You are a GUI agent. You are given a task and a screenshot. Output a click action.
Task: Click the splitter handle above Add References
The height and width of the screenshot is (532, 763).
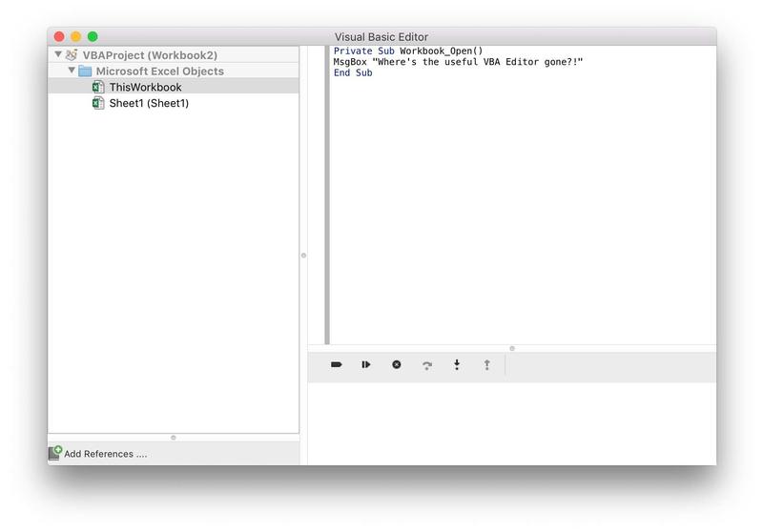click(x=174, y=438)
